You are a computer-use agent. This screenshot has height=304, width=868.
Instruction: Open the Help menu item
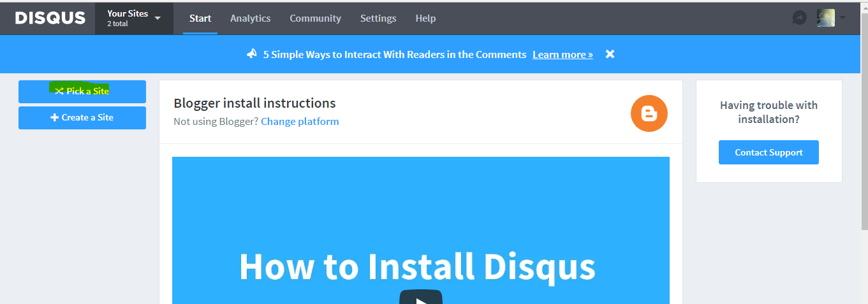click(425, 18)
